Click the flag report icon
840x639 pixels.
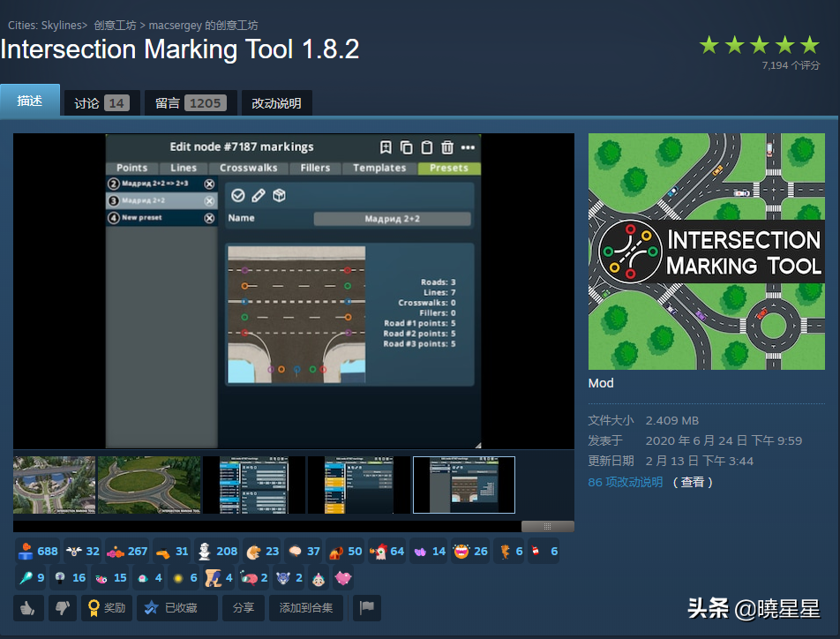pyautogui.click(x=366, y=607)
